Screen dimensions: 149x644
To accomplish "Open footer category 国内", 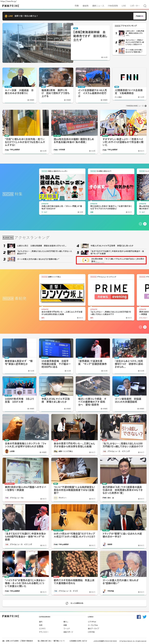I will point(41,622).
